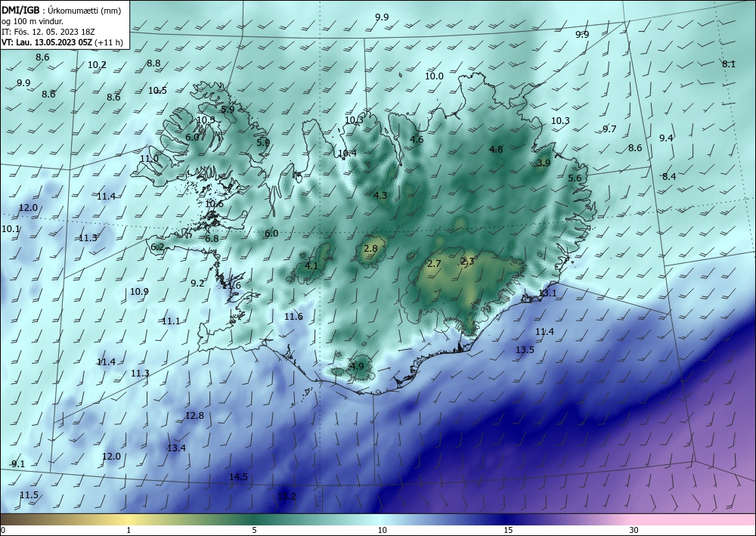Click the 9.2 value label
Viewport: 756px width, 536px height.
197,283
